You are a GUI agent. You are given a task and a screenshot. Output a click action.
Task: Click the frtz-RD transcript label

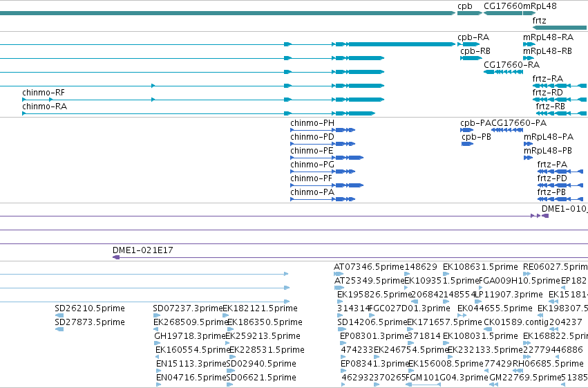pyautogui.click(x=547, y=93)
